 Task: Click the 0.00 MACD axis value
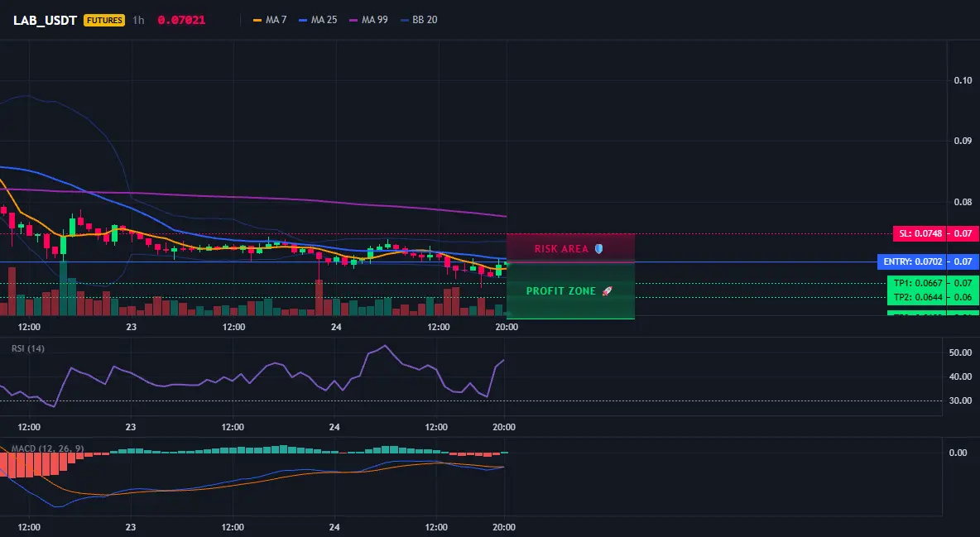958,453
